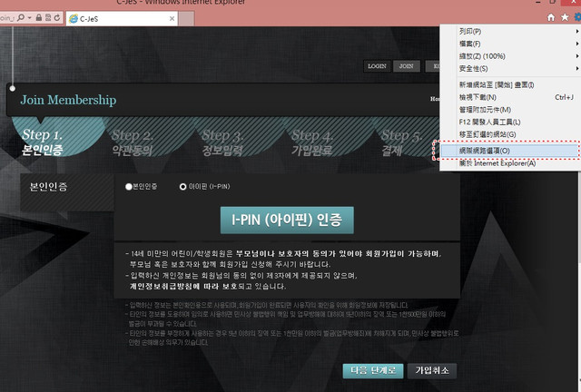Select the 본인인증 radio button
Viewport: 581px width, 392px height.
pos(129,187)
